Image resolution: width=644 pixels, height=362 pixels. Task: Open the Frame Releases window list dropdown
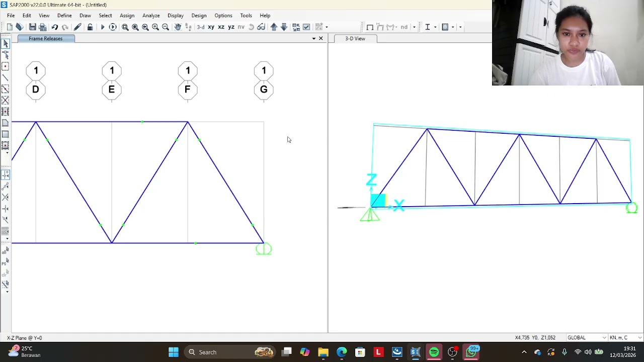(x=314, y=39)
